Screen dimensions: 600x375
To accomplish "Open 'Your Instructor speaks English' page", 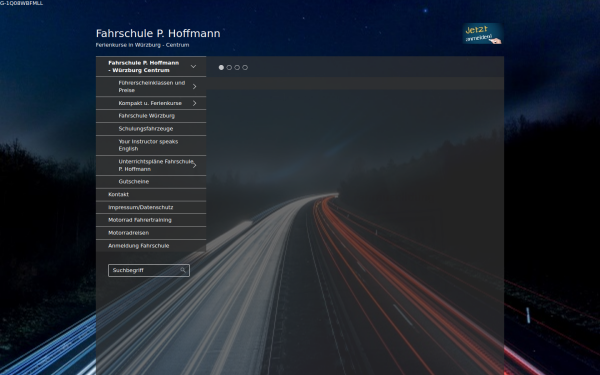I will 151,145.
